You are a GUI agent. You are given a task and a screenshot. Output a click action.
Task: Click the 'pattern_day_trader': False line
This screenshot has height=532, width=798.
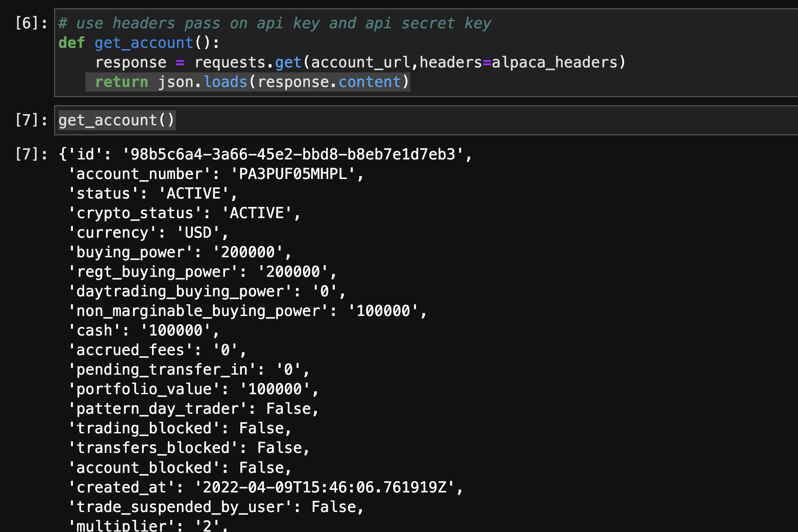tap(193, 409)
